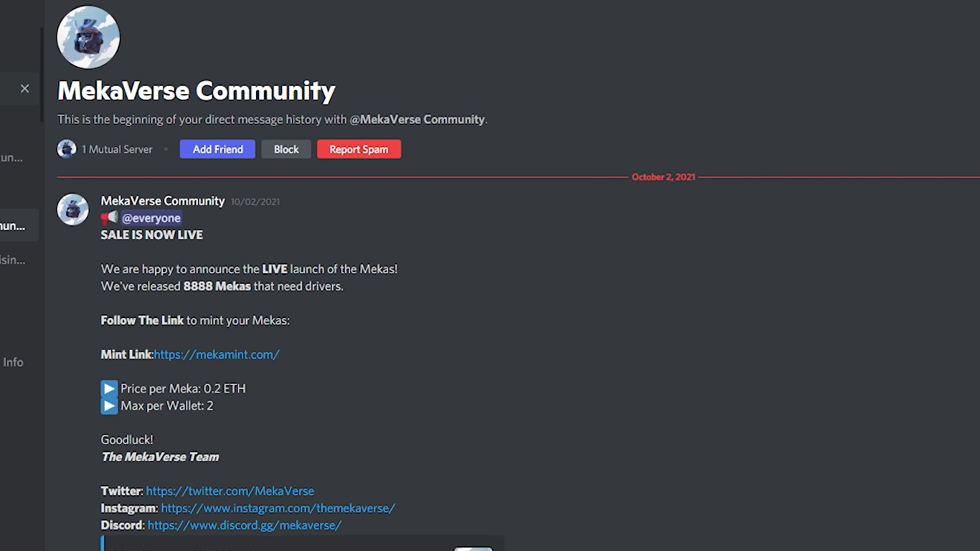Screen dimensions: 980x551
Task: Open the Discord invite link
Action: pyautogui.click(x=244, y=525)
